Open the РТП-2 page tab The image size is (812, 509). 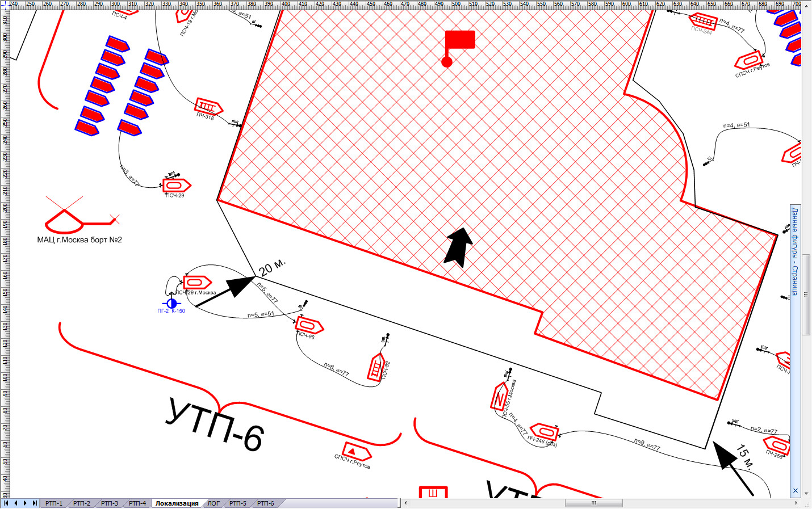click(x=82, y=503)
